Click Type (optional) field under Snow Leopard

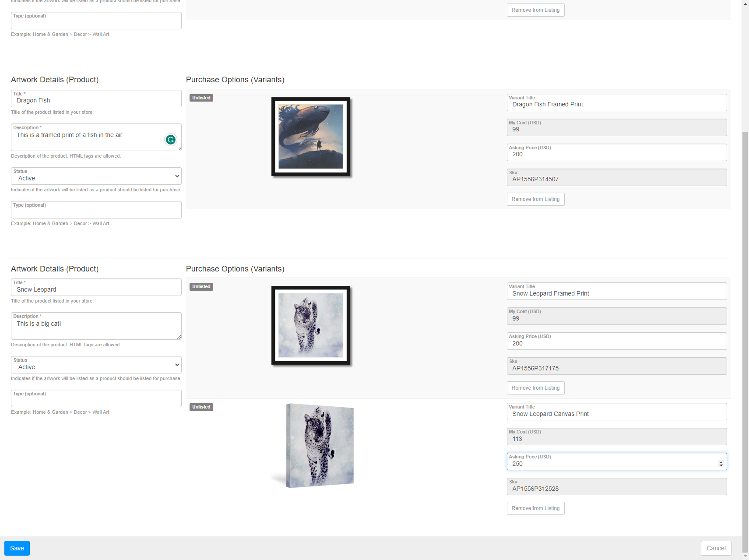(96, 398)
